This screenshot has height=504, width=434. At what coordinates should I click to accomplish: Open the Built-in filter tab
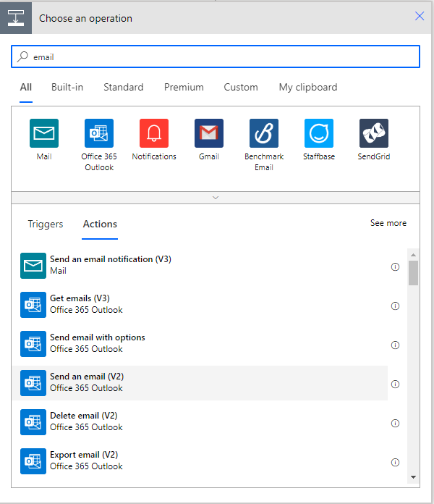67,87
